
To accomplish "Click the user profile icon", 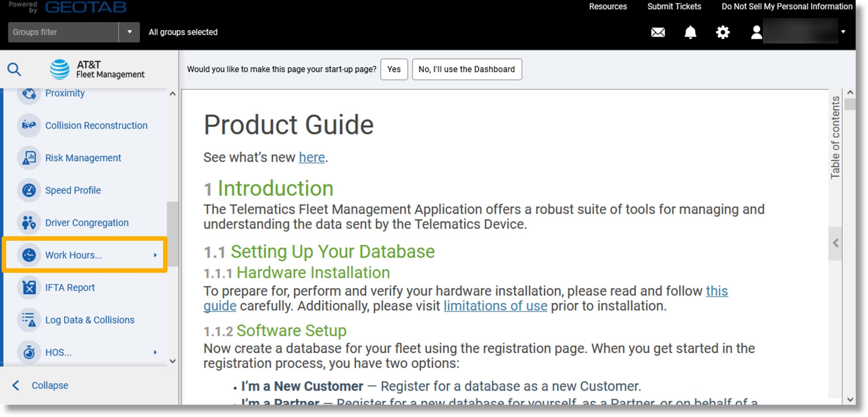I will click(756, 33).
